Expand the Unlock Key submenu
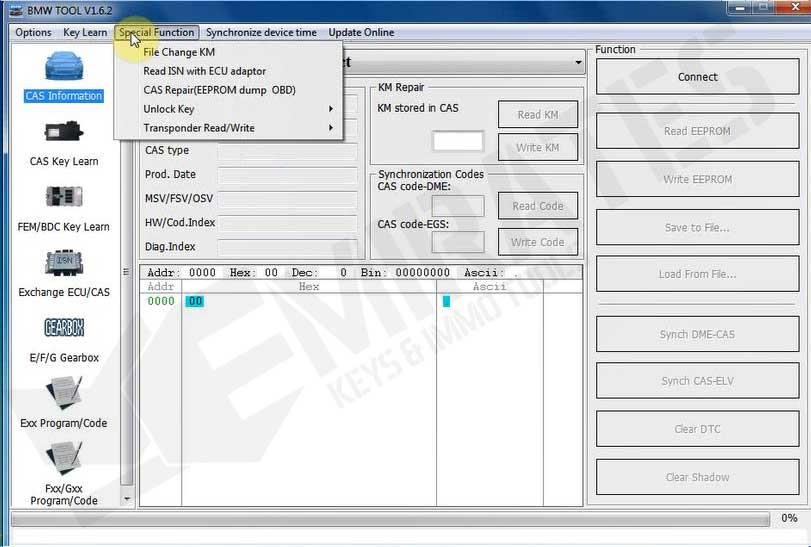Image resolution: width=811 pixels, height=547 pixels. (228, 109)
